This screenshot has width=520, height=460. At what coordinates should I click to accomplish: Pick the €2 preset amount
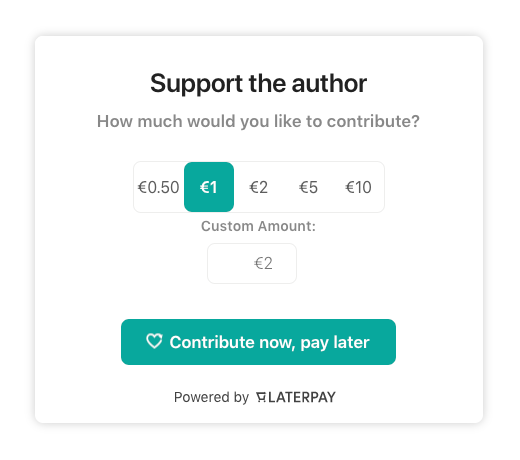point(259,187)
